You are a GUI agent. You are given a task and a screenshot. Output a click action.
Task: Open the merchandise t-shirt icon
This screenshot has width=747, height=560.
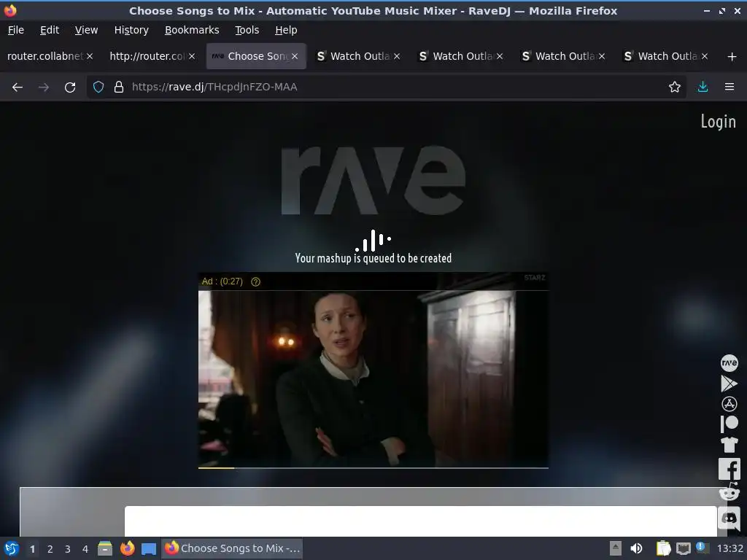(x=729, y=444)
